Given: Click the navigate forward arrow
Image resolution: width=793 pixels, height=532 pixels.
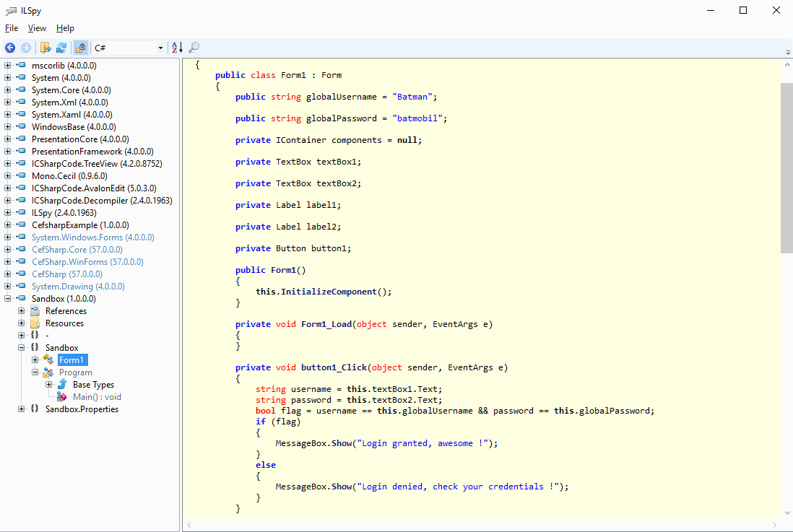Looking at the screenshot, I should [26, 48].
